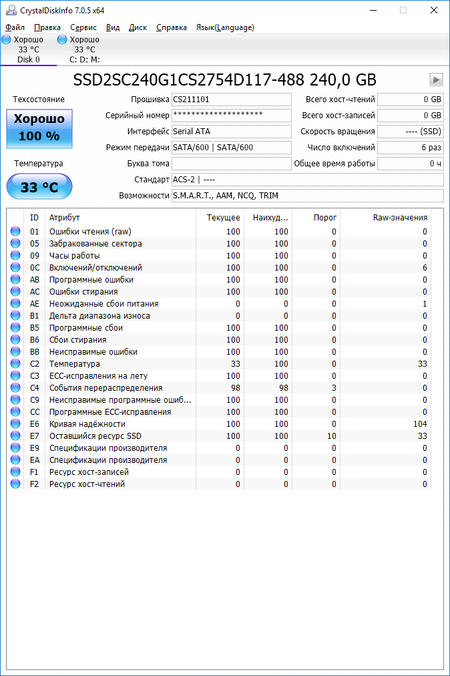Viewport: 450px width, 676px height.
Task: Click the Прошивка field CS211101
Action: coord(231,100)
